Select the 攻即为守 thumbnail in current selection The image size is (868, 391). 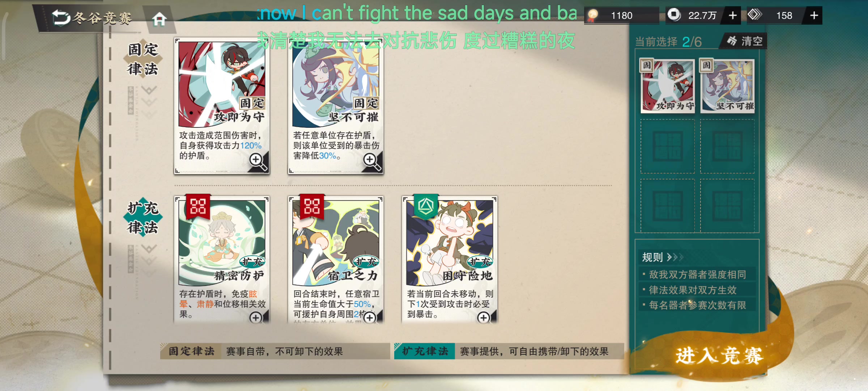coord(668,86)
